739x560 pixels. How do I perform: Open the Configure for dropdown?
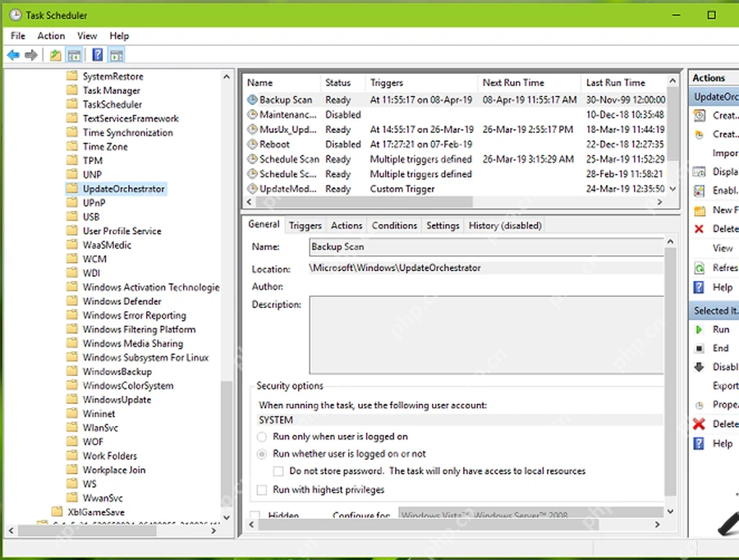pos(530,513)
